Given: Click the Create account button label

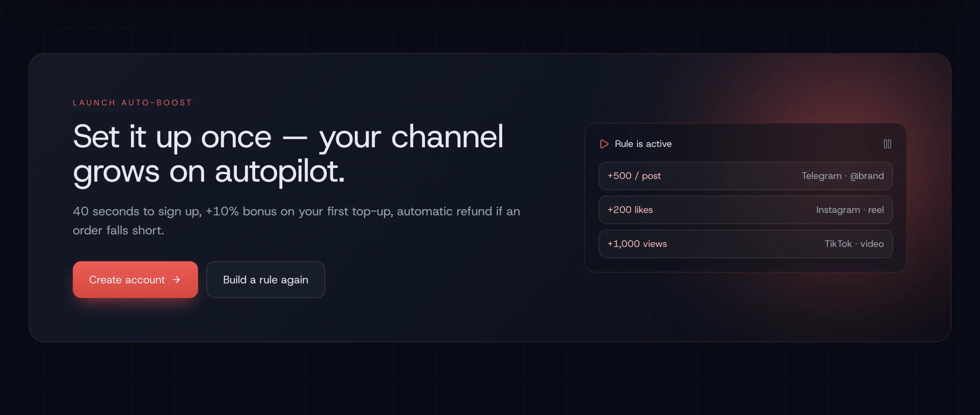Looking at the screenshot, I should 127,280.
